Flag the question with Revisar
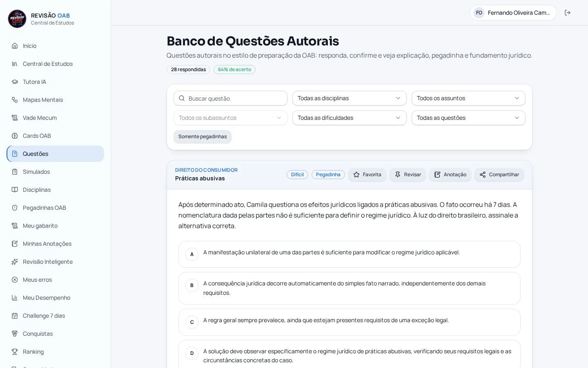The image size is (588, 368). pyautogui.click(x=408, y=175)
